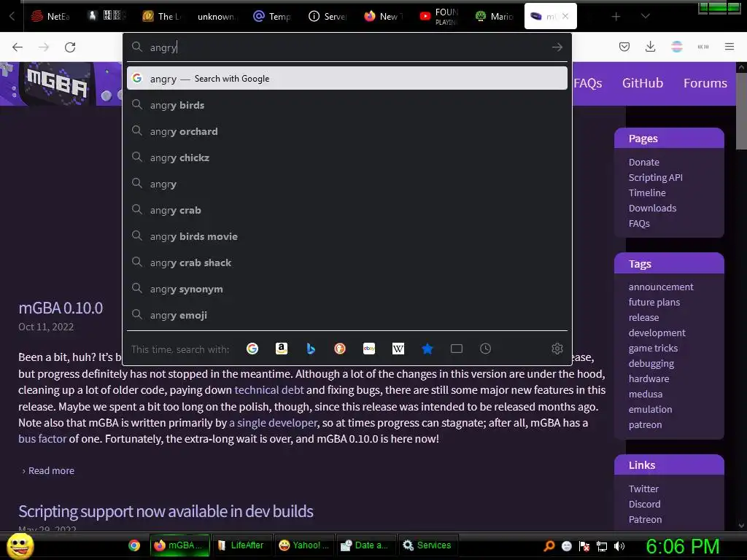Screen dimensions: 747x560
Task: Open the Forums nav link
Action: (x=705, y=83)
